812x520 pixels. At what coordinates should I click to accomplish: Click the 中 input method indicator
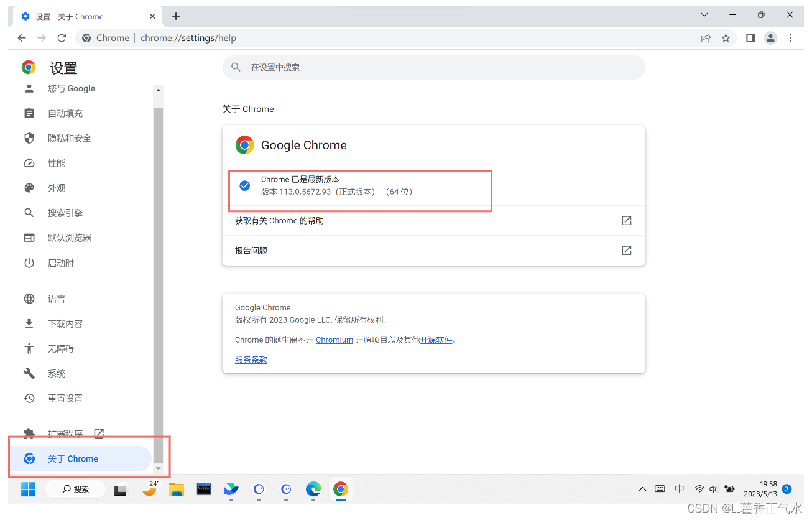680,490
